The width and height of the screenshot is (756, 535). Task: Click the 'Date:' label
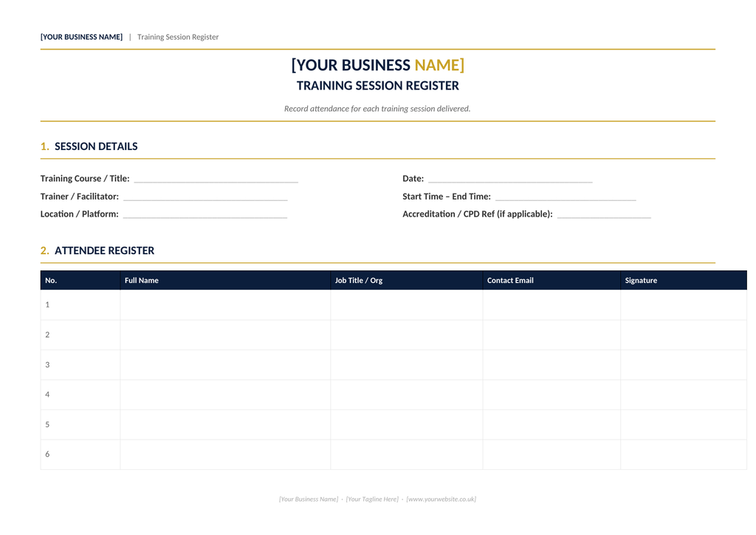point(413,179)
